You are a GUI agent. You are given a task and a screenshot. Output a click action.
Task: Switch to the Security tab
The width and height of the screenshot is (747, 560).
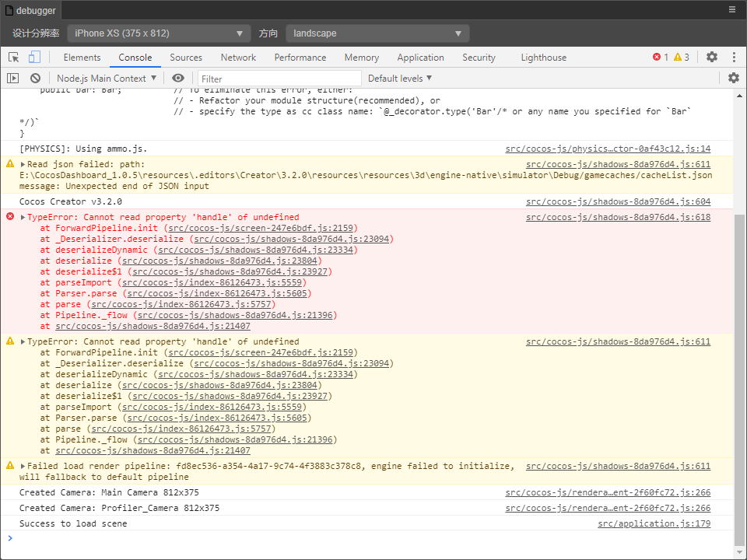pyautogui.click(x=479, y=57)
